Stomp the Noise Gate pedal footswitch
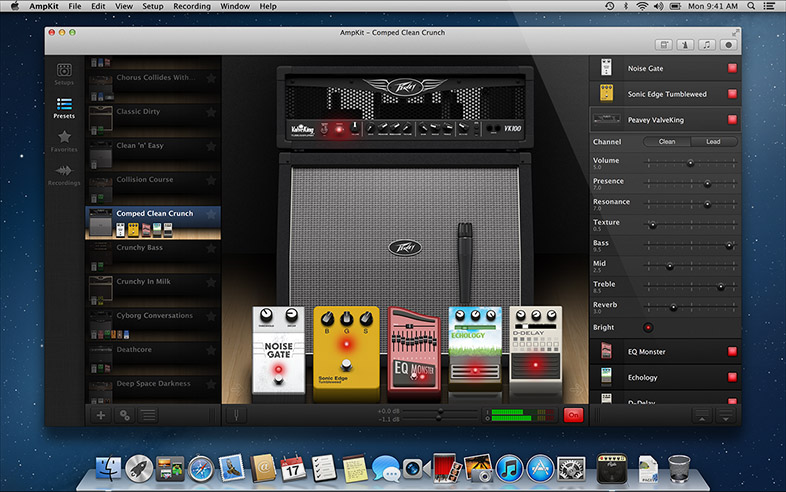786x492 pixels. pos(278,380)
